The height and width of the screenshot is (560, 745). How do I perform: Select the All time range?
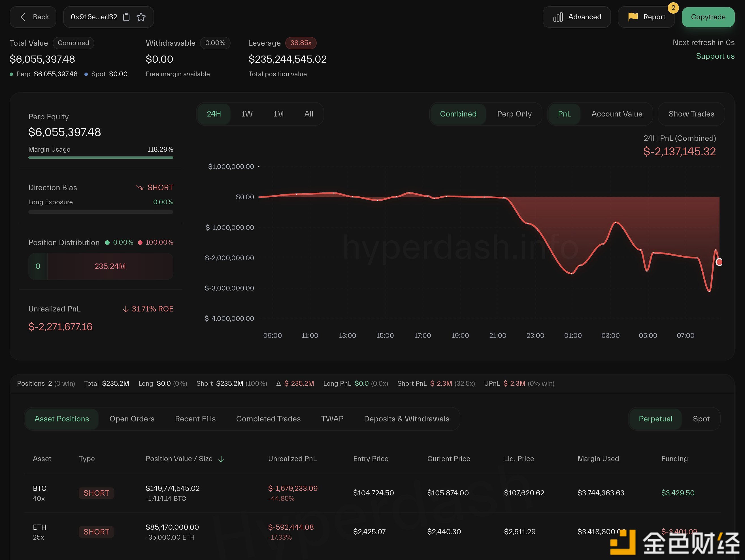click(308, 114)
